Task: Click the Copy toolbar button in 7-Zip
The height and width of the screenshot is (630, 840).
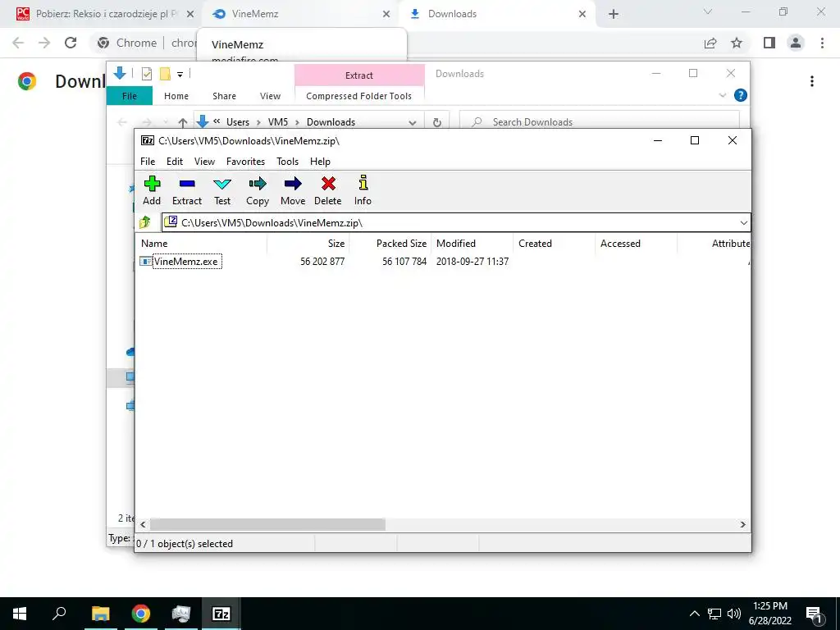Action: [x=257, y=190]
